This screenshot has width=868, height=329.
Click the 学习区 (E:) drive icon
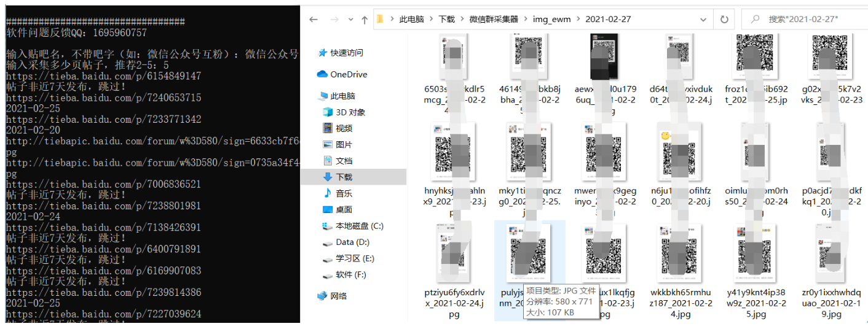[328, 258]
